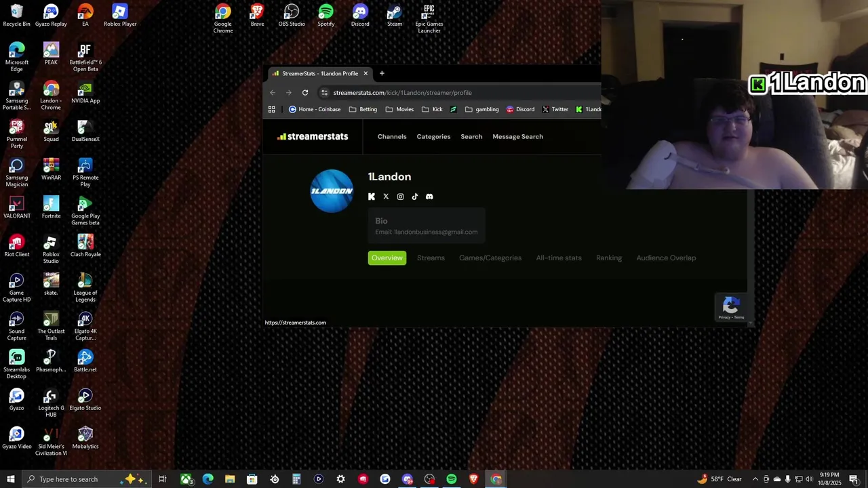Switch to the Ranking tab
Viewport: 868px width, 488px height.
(609, 258)
